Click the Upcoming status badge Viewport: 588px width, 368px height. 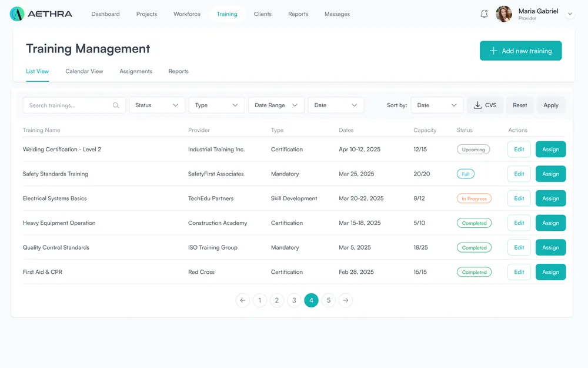[x=473, y=150]
